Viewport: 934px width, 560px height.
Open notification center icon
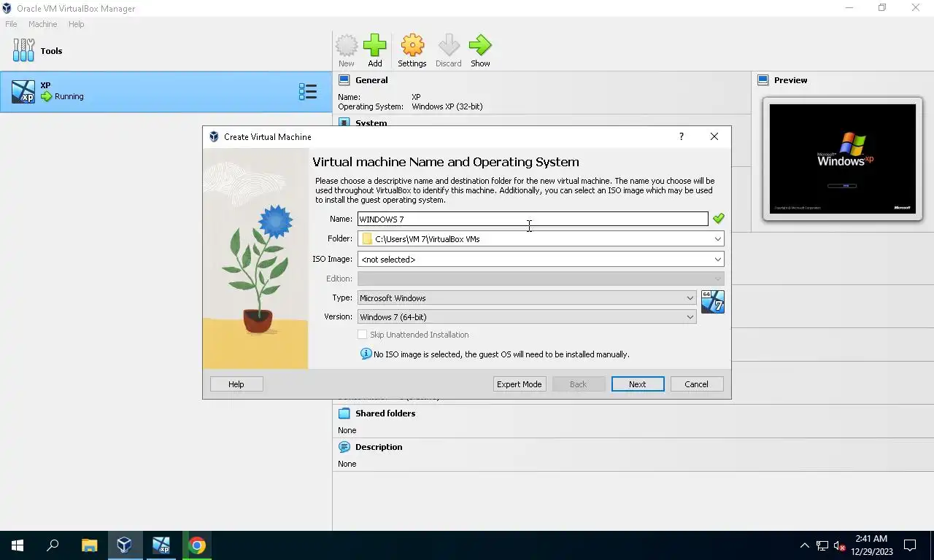910,545
